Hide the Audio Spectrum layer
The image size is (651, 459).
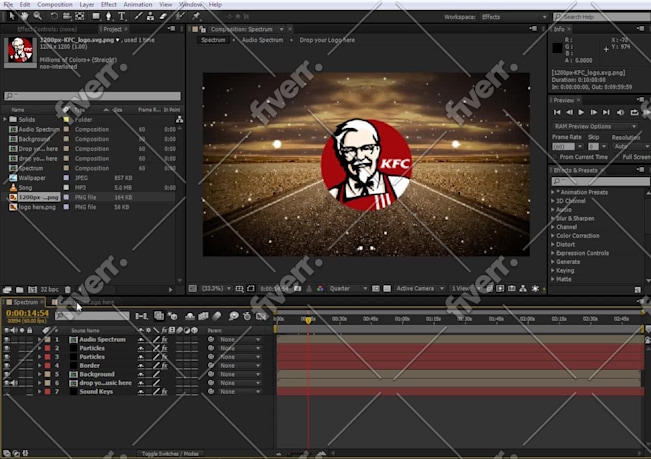(7, 339)
